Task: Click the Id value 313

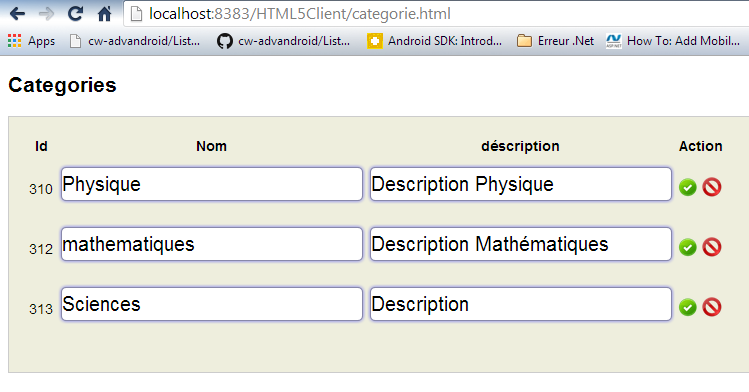Action: [x=41, y=309]
